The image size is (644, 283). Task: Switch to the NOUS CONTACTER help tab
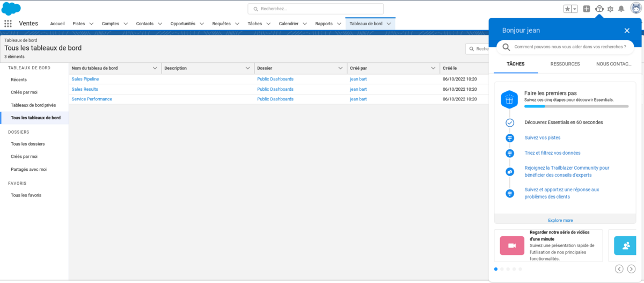pos(613,64)
